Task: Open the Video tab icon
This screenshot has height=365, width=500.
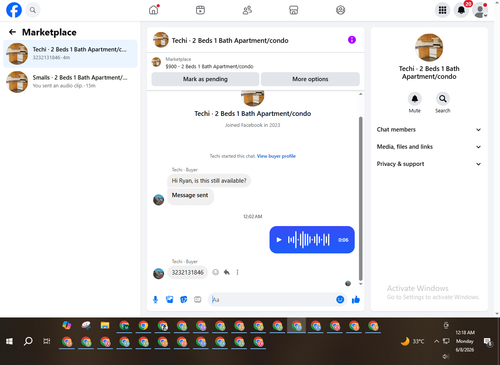Action: (x=200, y=10)
